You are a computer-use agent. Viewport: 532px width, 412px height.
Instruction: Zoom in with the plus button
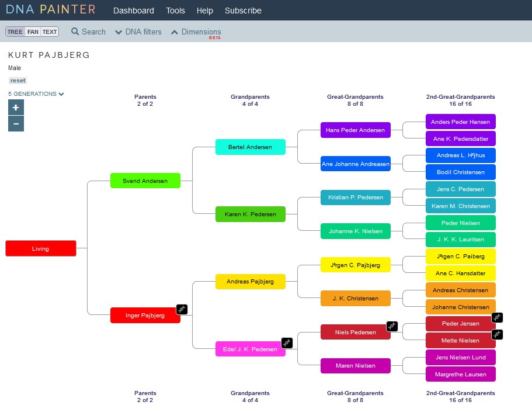point(16,108)
